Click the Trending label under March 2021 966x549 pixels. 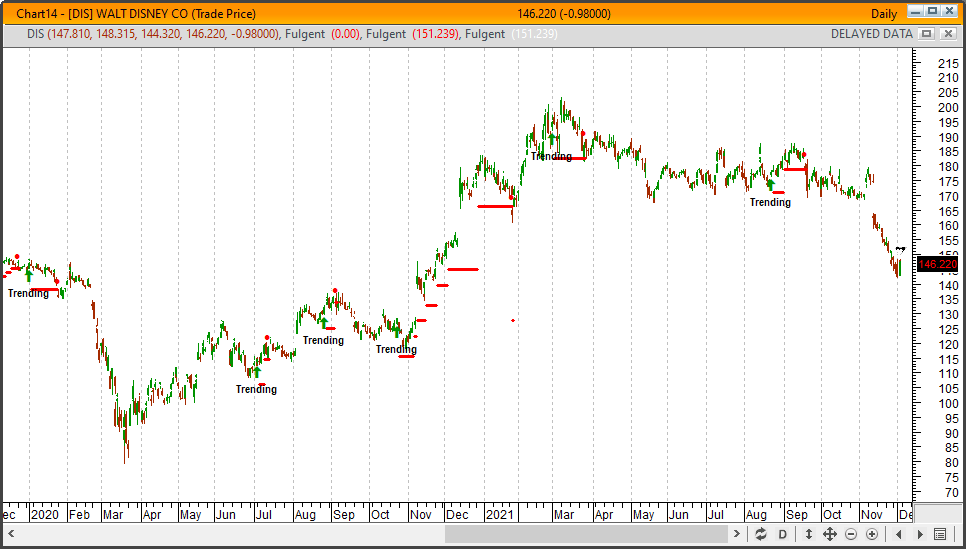pyautogui.click(x=551, y=156)
